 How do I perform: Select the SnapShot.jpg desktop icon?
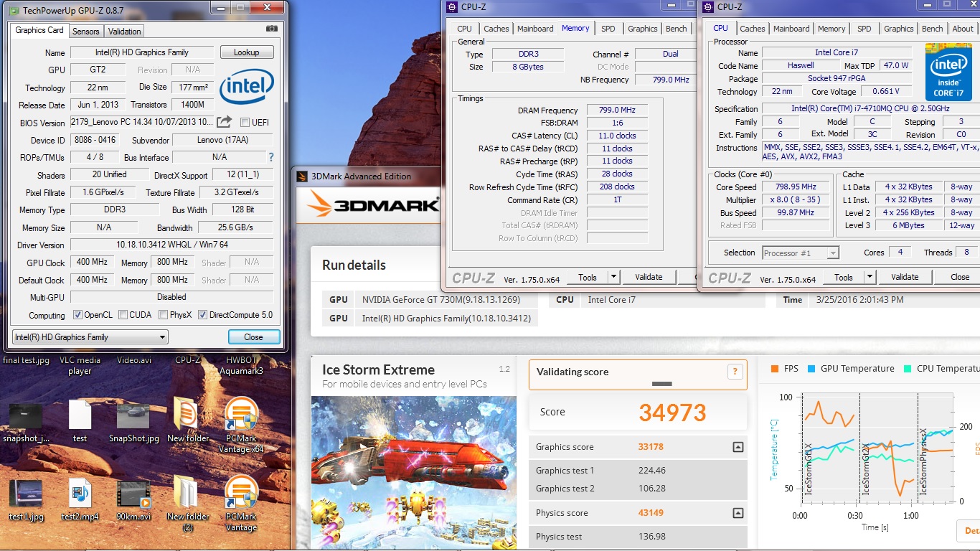tap(134, 422)
